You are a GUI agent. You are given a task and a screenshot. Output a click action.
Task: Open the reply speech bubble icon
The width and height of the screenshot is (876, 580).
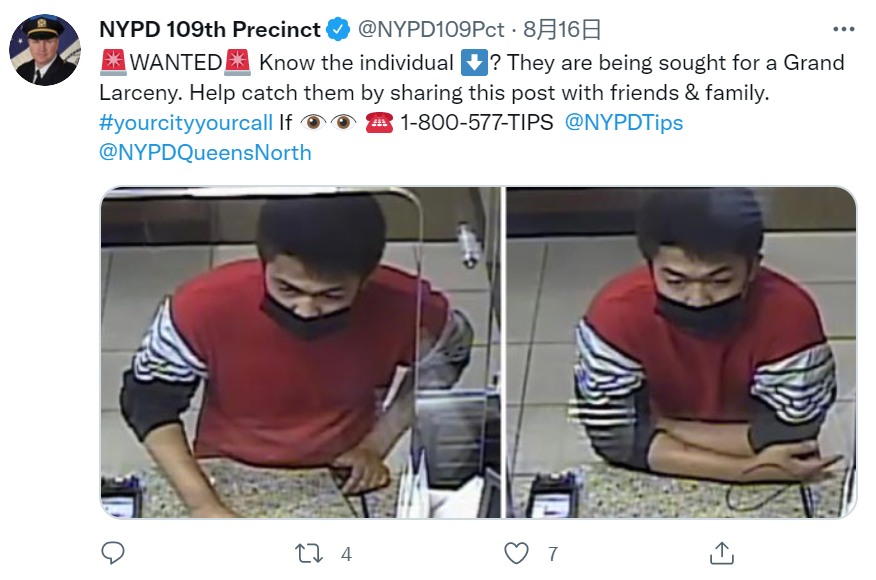tap(113, 553)
